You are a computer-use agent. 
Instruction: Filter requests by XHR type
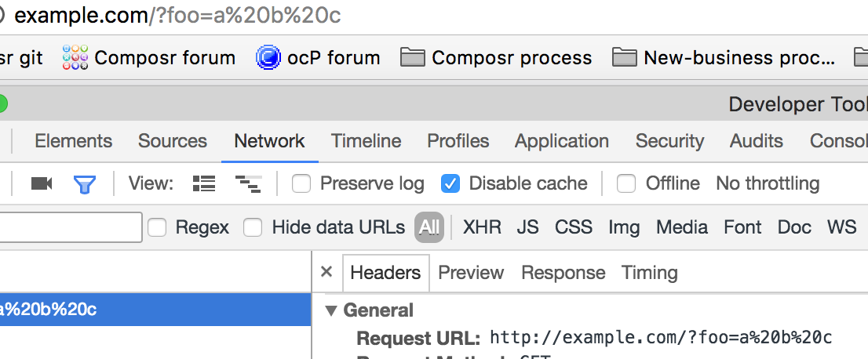coord(482,227)
